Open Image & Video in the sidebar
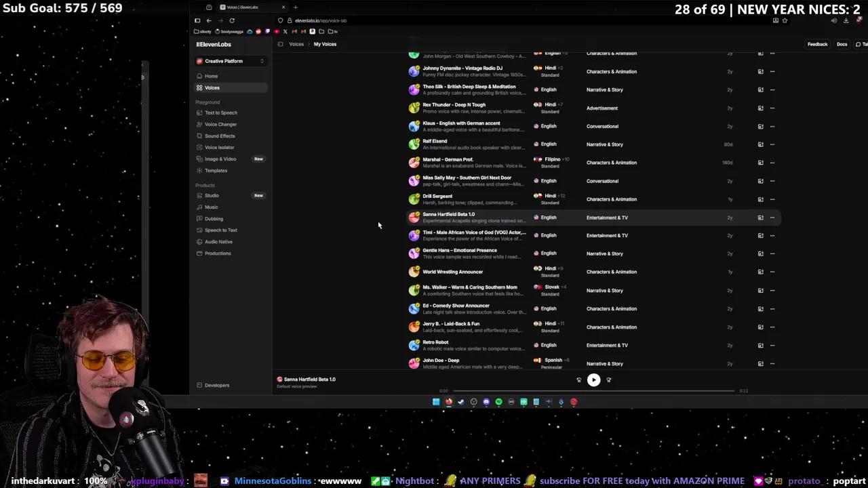 pos(220,159)
